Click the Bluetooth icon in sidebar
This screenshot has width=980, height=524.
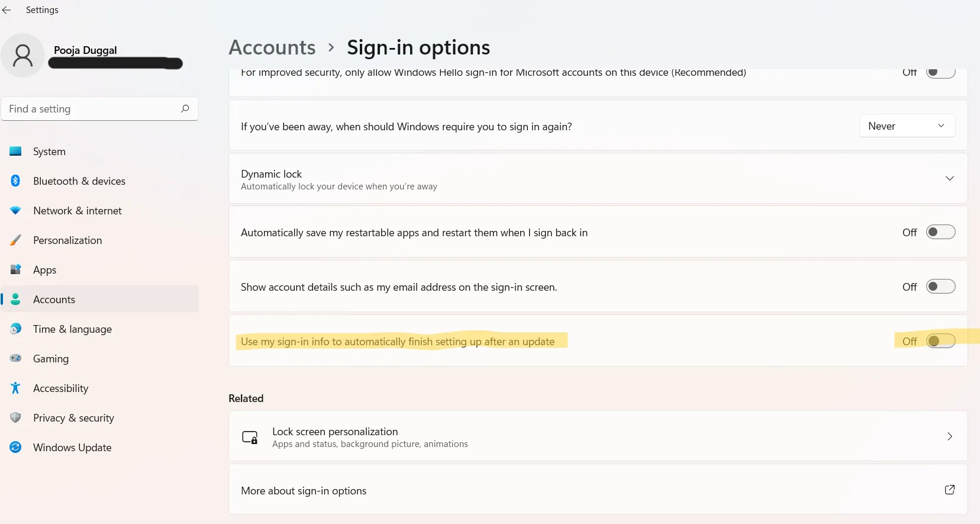[x=16, y=181]
